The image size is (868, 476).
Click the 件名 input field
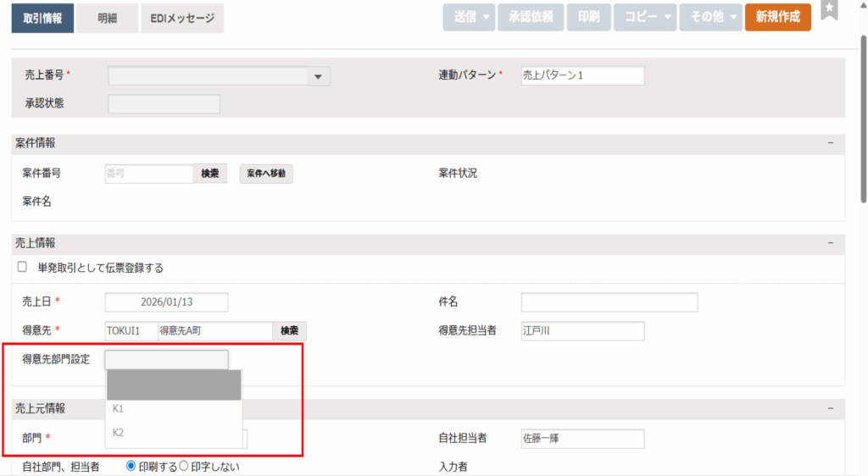tap(609, 302)
